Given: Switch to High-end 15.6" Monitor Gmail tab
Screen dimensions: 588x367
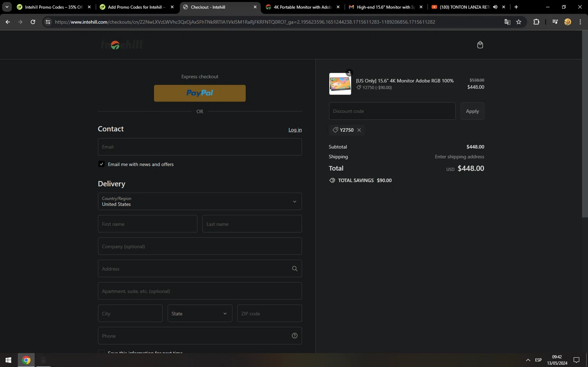Looking at the screenshot, I should [385, 7].
